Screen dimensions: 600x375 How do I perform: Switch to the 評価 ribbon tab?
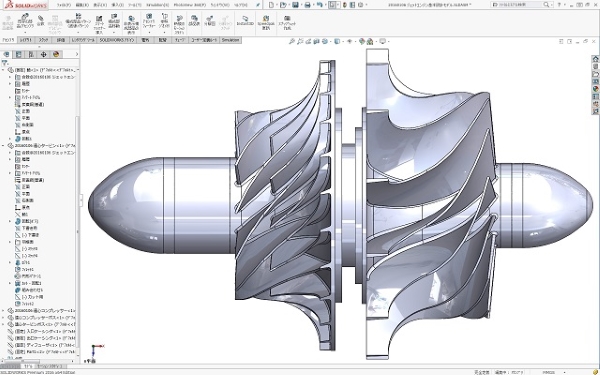(x=60, y=40)
